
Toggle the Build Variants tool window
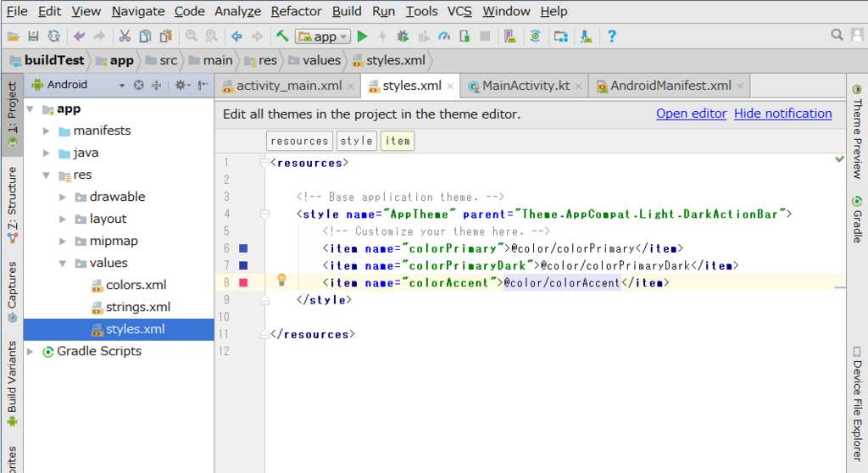(12, 384)
